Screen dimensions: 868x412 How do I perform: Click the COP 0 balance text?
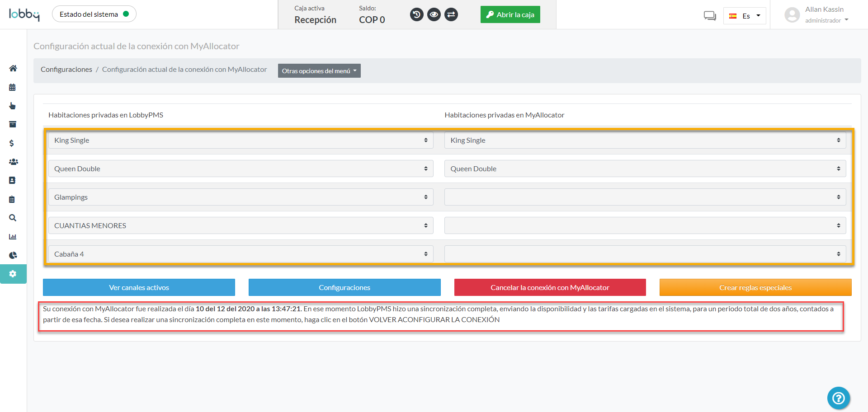pos(372,20)
